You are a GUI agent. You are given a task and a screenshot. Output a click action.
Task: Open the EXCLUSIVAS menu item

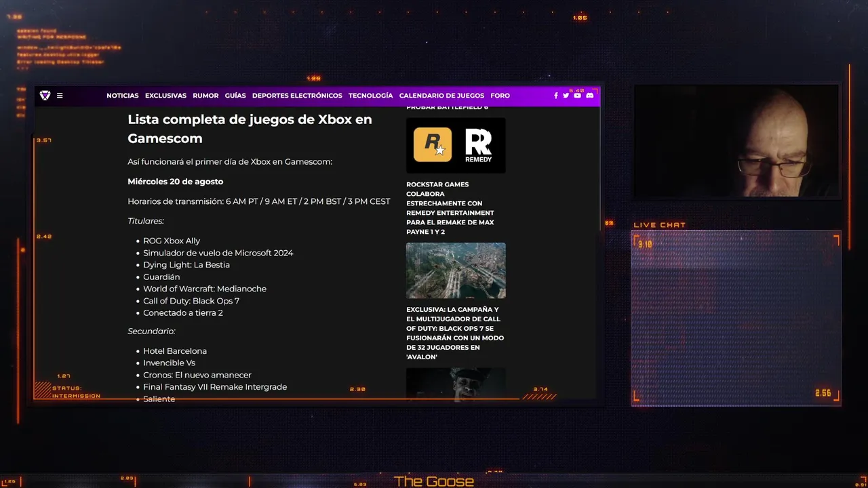tap(165, 96)
